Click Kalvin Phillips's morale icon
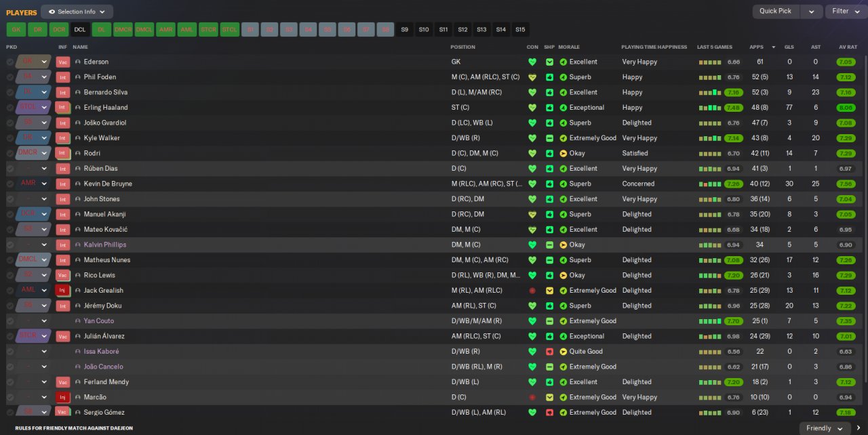Screen dimensions: 868x435 tap(563, 245)
